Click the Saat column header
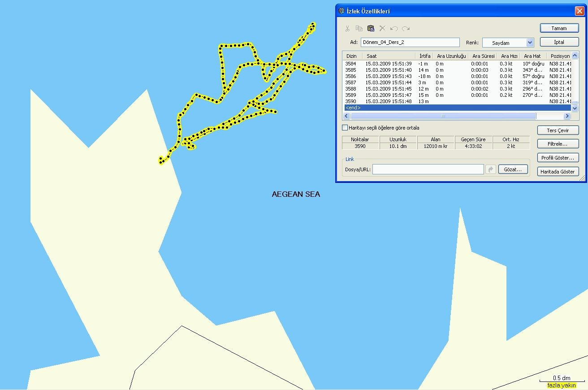This screenshot has width=588, height=390. (389, 56)
